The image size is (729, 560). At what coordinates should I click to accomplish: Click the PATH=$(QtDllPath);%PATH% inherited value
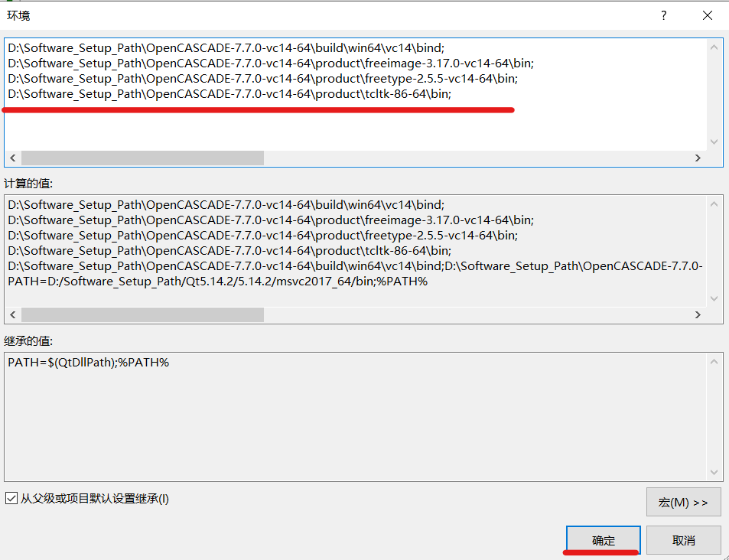88,363
